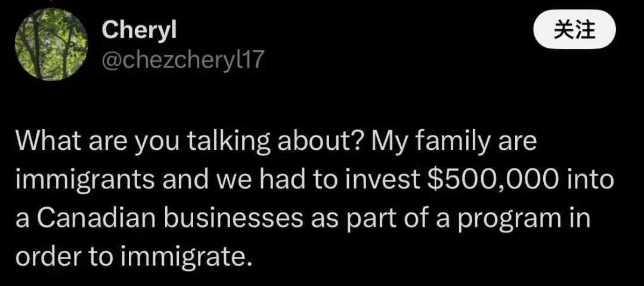Viewport: 644px width, 286px height.
Task: Click the display name Cheryl
Action: 139,31
